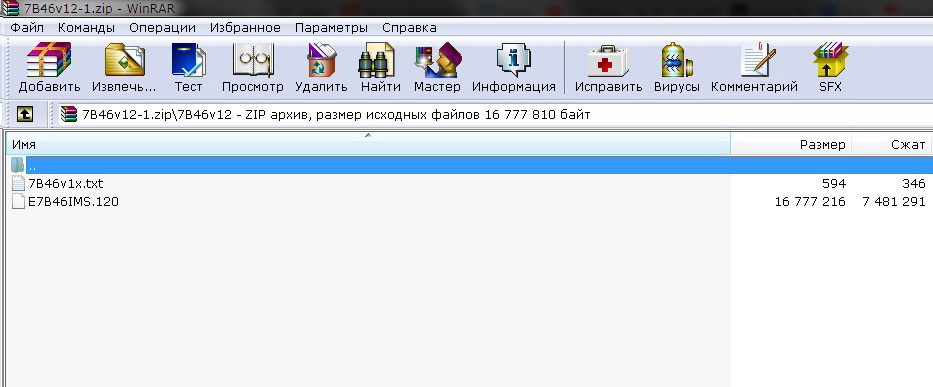Click the archive icon in path bar
This screenshot has width=933, height=387.
(69, 114)
